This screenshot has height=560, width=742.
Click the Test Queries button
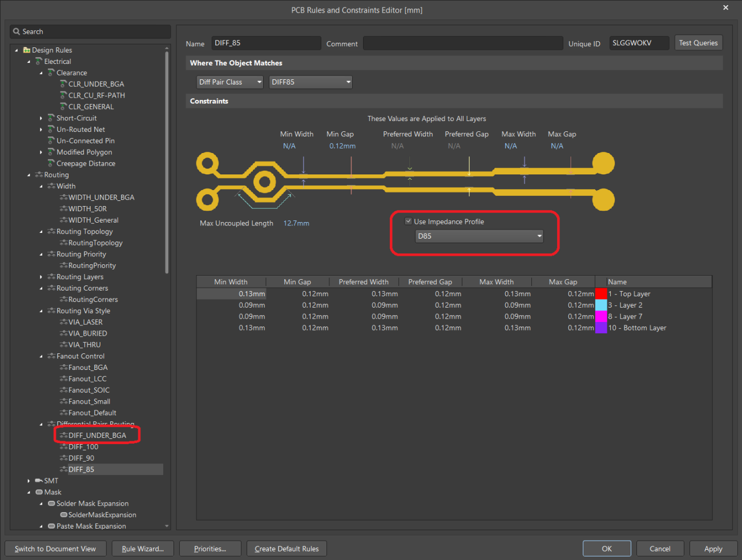tap(698, 43)
